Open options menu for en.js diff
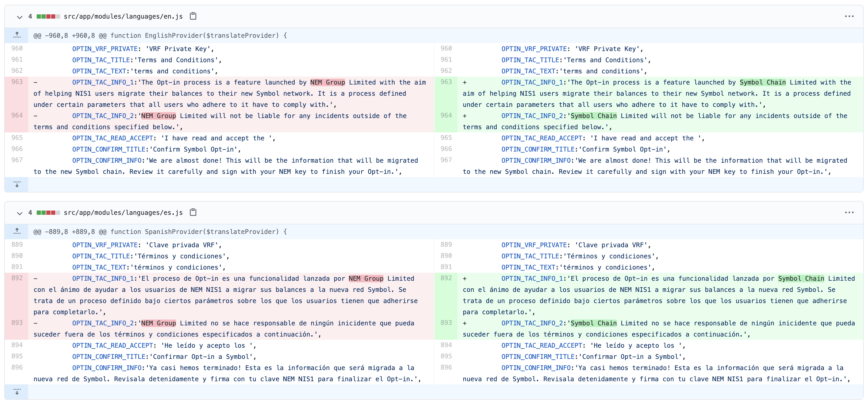 pos(849,16)
